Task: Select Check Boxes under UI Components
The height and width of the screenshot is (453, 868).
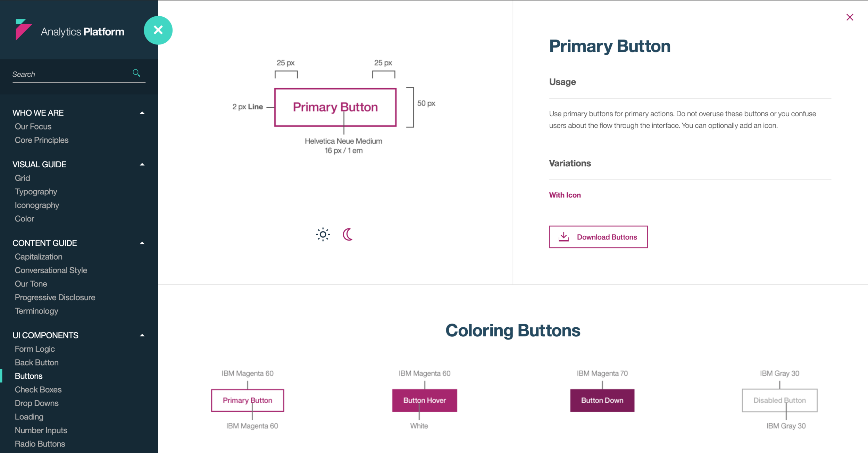Action: (x=38, y=389)
